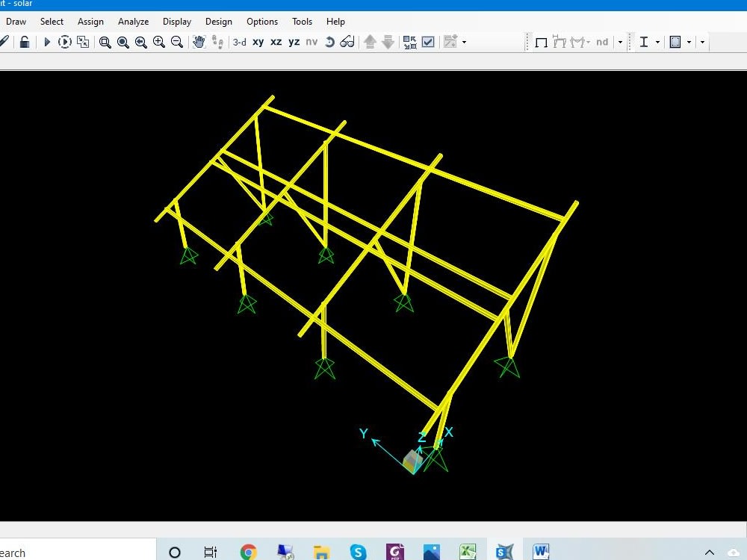Screen dimensions: 747x560
Task: Select the Zoom In tool
Action: [x=158, y=42]
